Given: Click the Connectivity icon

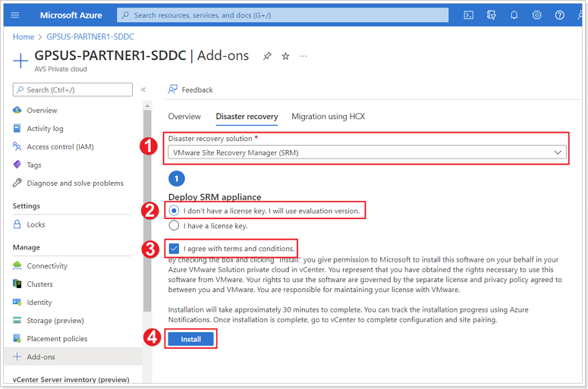Looking at the screenshot, I should (17, 265).
